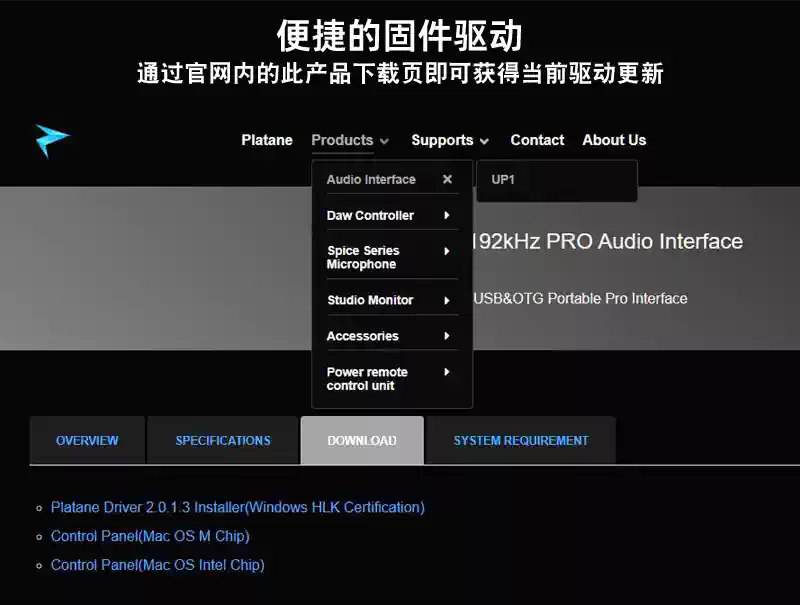Image resolution: width=800 pixels, height=605 pixels.
Task: Expand the Daw Controller submenu arrow
Action: 447,215
